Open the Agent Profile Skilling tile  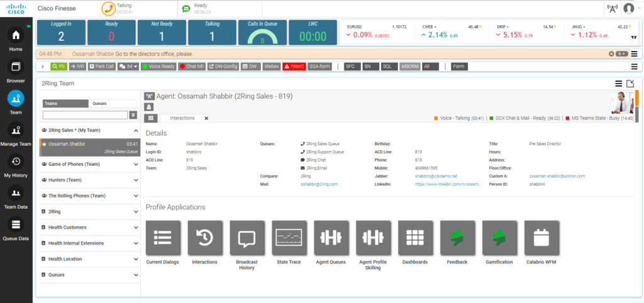click(x=373, y=238)
